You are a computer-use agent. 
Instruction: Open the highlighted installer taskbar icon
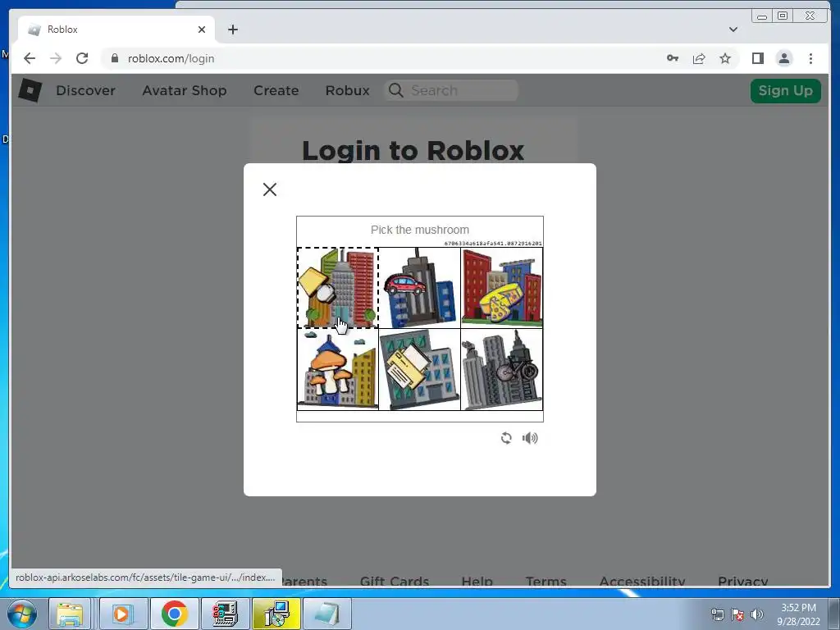pos(277,614)
